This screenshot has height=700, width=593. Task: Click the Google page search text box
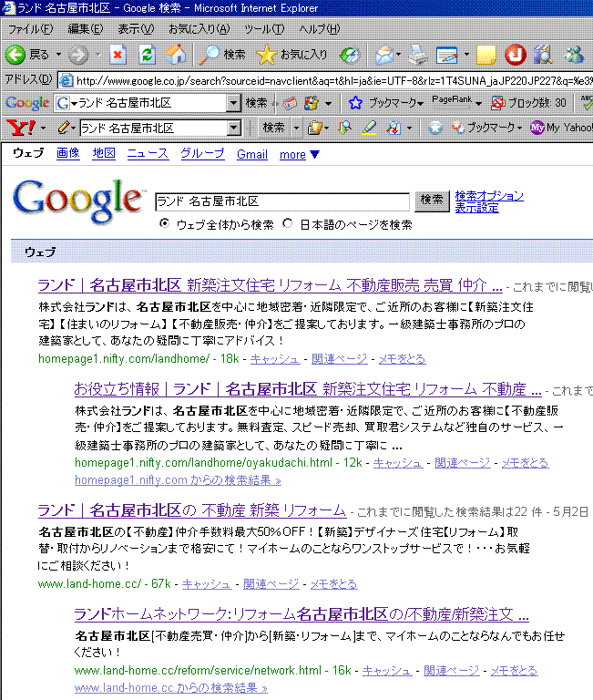click(282, 201)
